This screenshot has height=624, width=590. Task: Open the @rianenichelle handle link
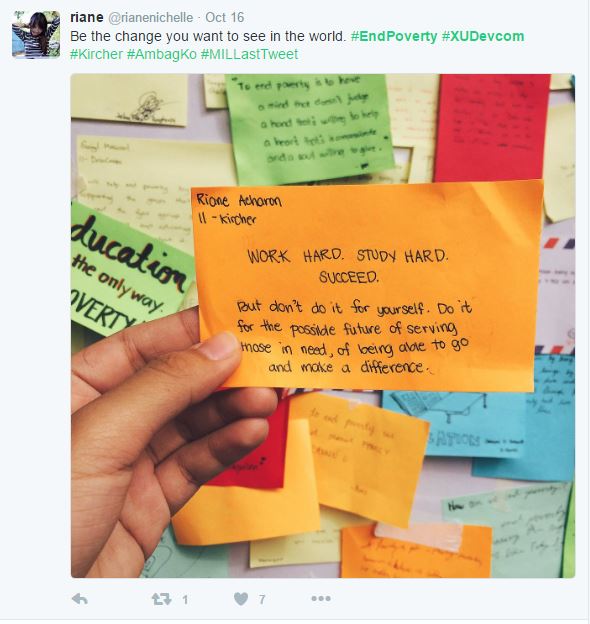click(x=150, y=18)
